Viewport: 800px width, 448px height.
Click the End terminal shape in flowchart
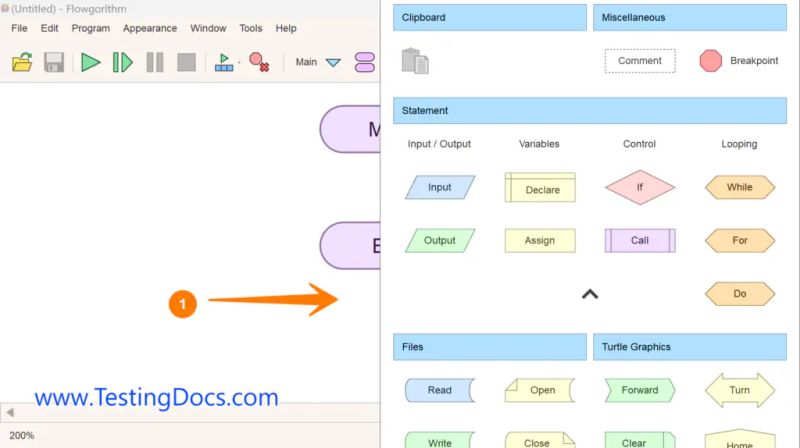point(350,245)
